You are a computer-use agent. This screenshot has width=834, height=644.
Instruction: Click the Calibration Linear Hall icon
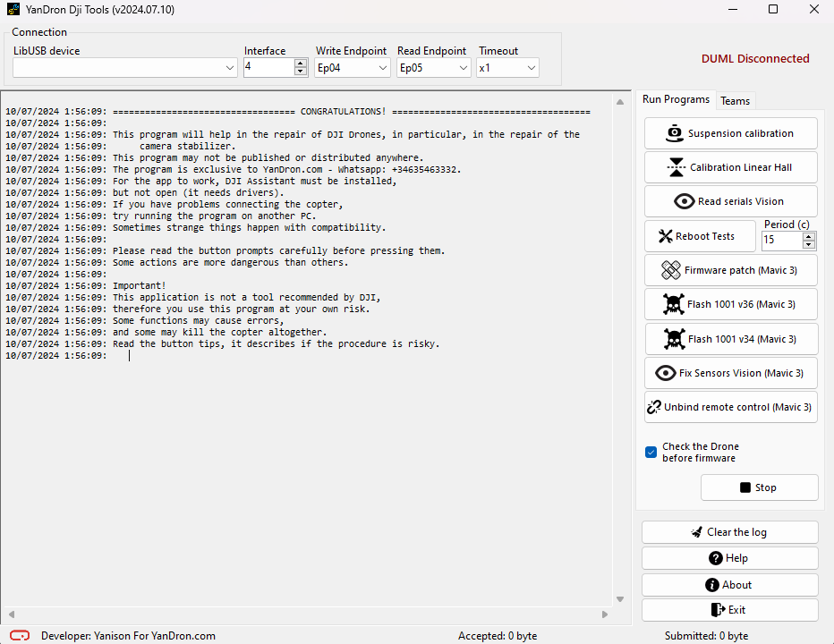click(676, 167)
